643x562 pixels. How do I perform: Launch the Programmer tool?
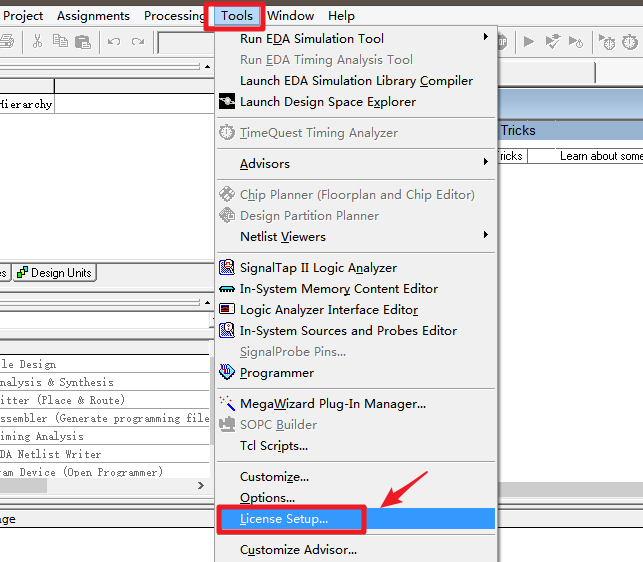(356, 373)
